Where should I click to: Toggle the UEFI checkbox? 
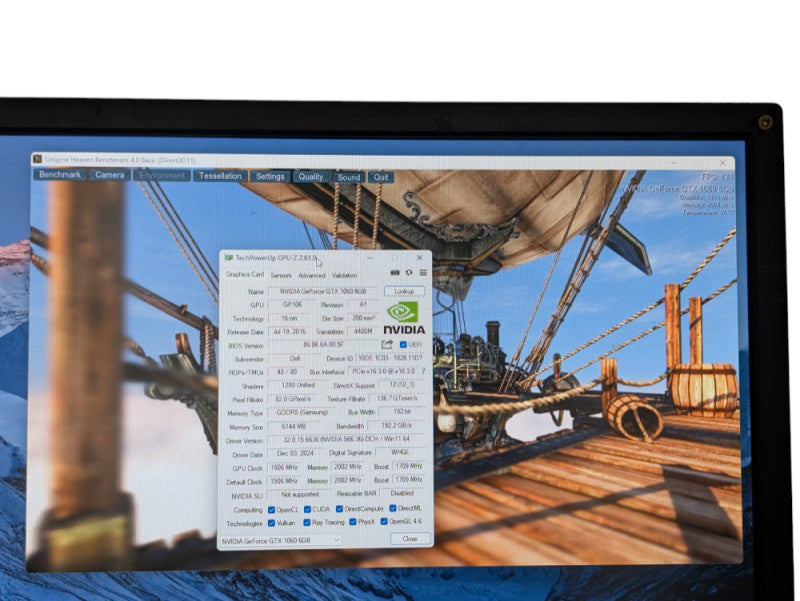[x=403, y=345]
